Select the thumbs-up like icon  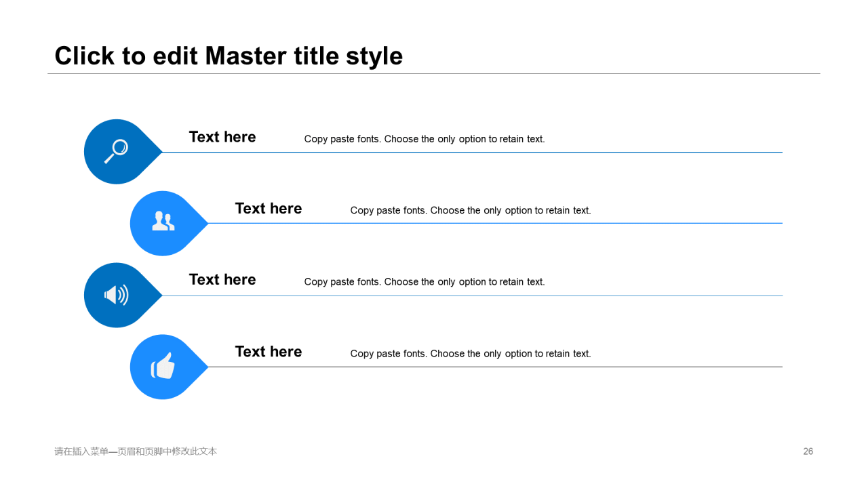(163, 366)
